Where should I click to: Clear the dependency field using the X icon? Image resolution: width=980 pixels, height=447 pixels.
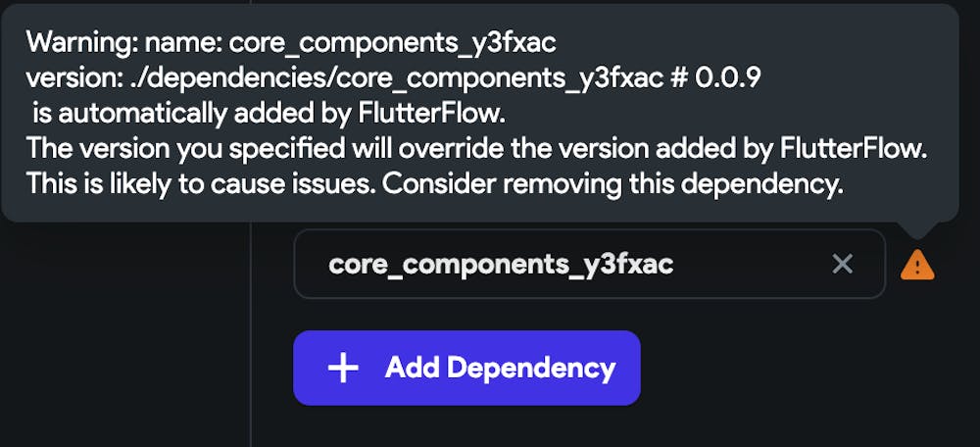(x=842, y=264)
